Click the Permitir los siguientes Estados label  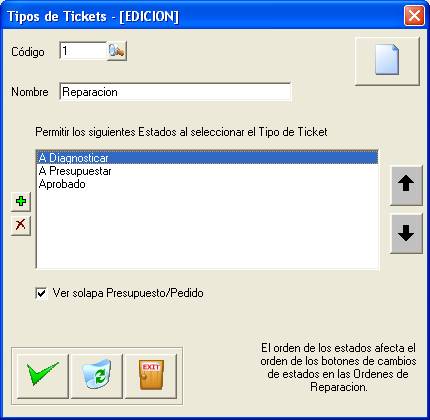click(x=181, y=132)
